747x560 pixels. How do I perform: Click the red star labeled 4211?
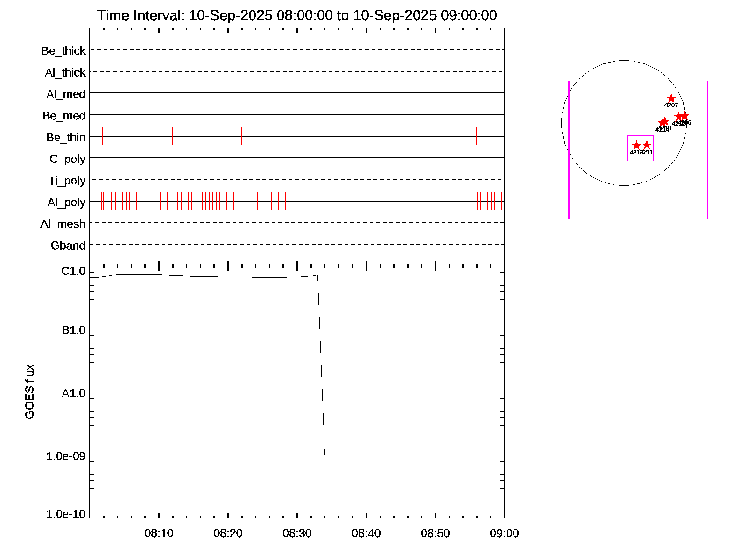(x=647, y=145)
